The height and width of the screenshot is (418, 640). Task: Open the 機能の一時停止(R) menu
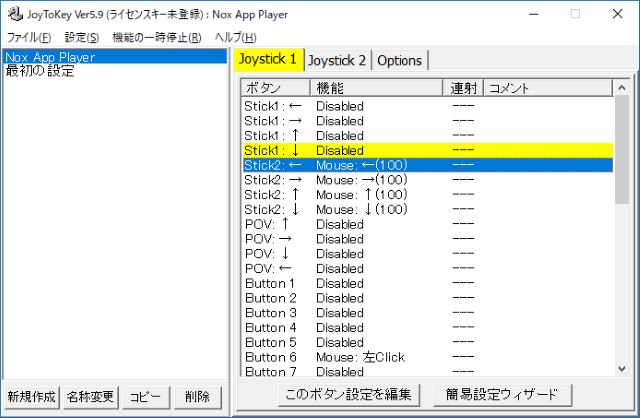pos(156,37)
